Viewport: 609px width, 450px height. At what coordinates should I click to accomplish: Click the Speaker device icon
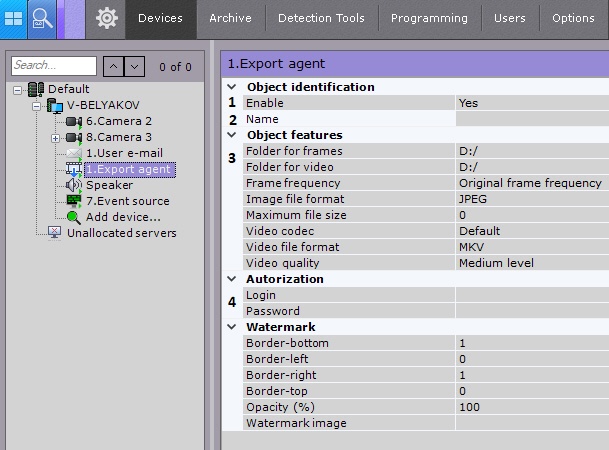point(74,185)
